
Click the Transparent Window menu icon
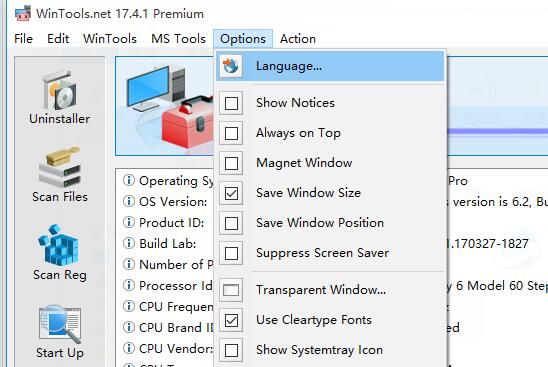coord(231,290)
